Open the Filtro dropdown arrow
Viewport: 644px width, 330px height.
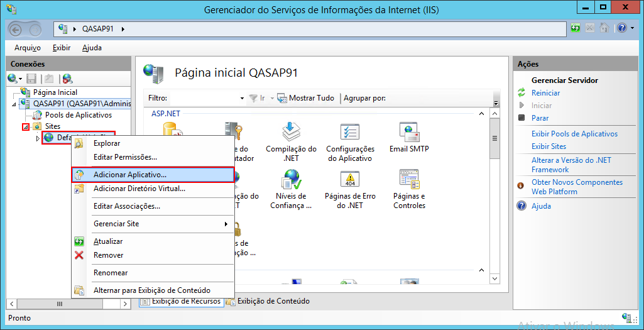click(243, 99)
